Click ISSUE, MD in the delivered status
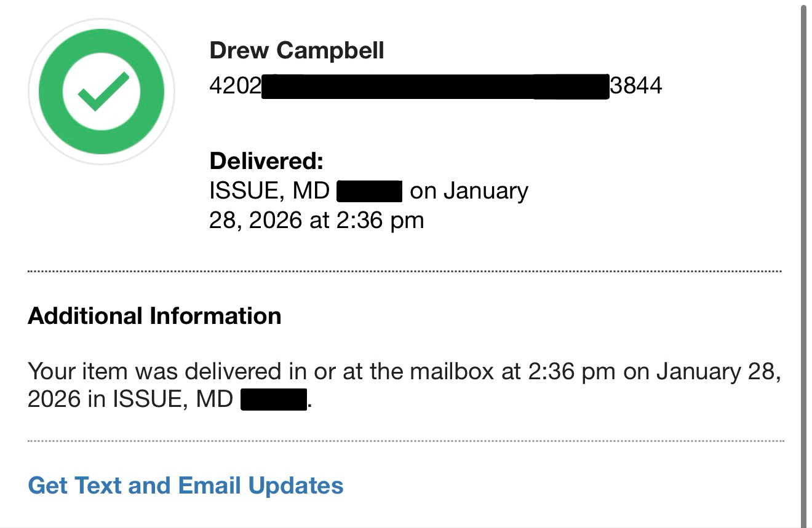The image size is (812, 528). (x=269, y=191)
